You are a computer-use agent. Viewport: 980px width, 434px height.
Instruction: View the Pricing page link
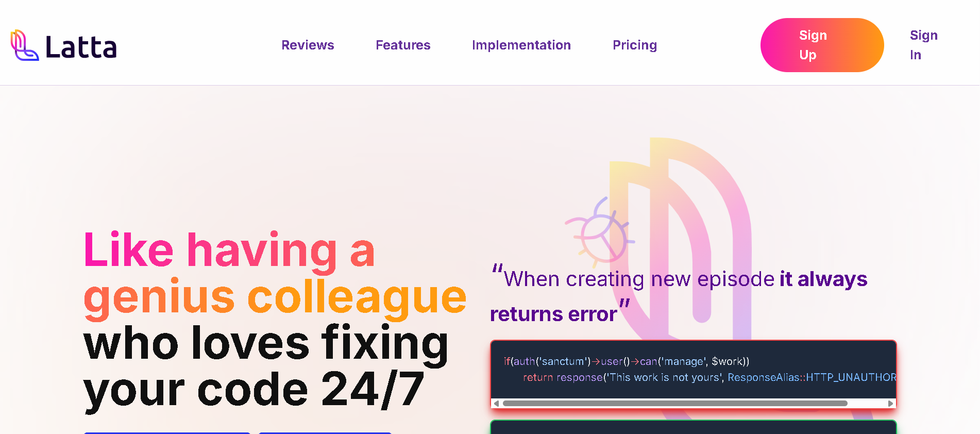coord(635,45)
